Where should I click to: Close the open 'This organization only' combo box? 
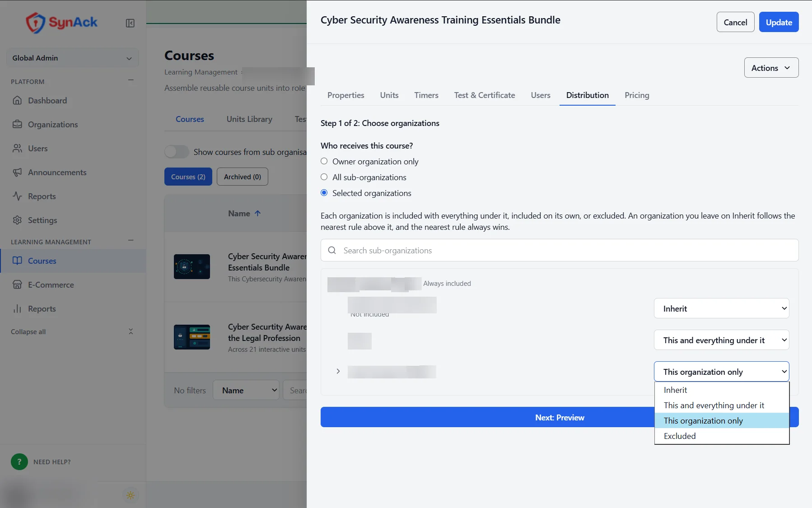point(721,372)
